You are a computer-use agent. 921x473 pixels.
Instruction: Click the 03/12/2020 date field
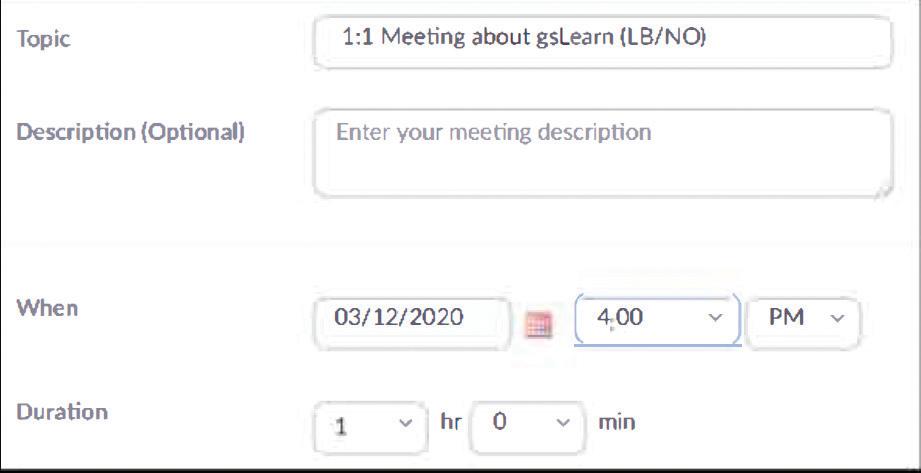(412, 323)
